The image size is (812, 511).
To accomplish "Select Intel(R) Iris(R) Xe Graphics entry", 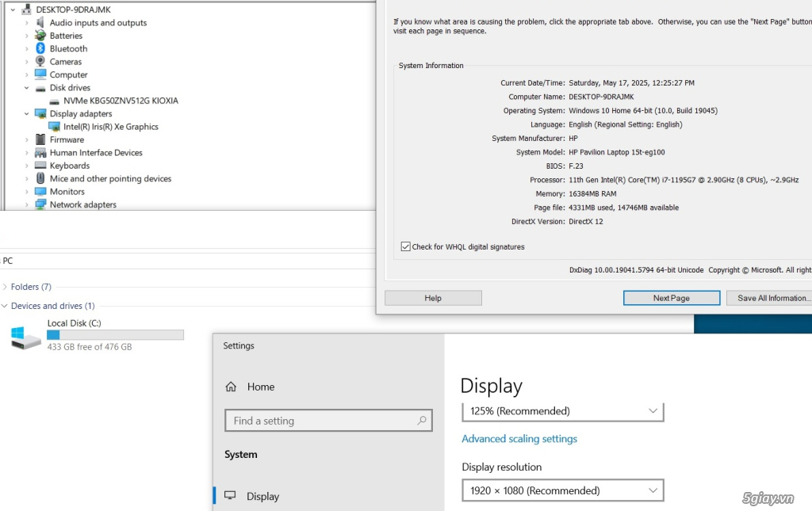I will tap(111, 126).
